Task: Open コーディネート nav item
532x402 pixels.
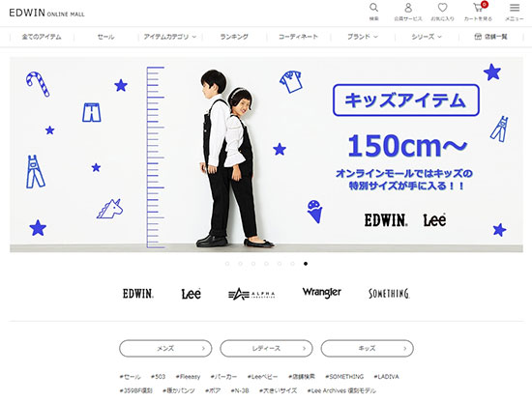Action: click(298, 37)
